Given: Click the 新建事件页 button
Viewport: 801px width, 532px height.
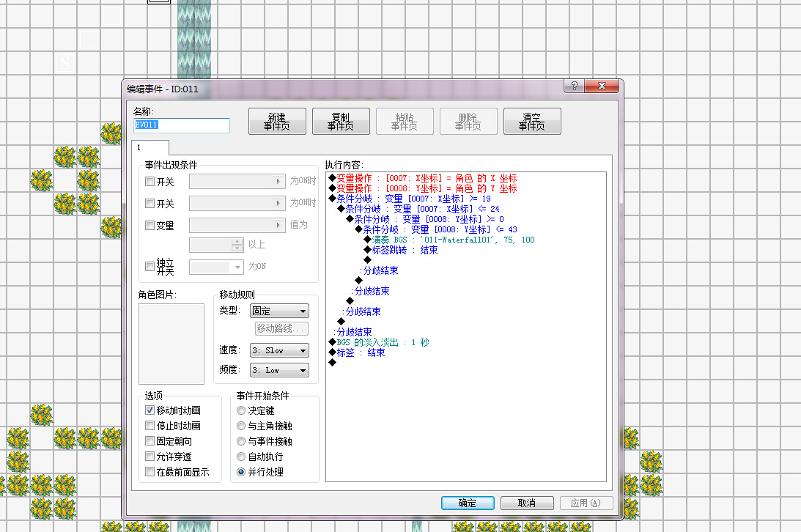Looking at the screenshot, I should (277, 122).
